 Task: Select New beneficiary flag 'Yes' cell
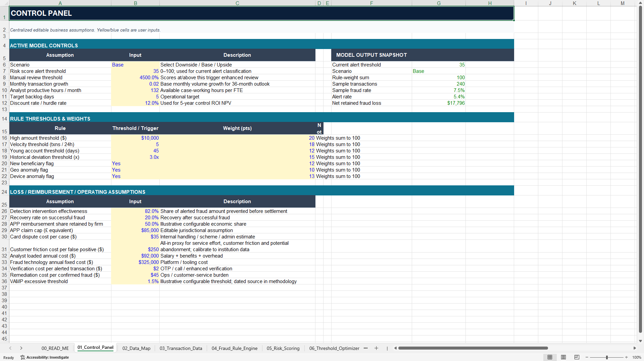tap(135, 164)
